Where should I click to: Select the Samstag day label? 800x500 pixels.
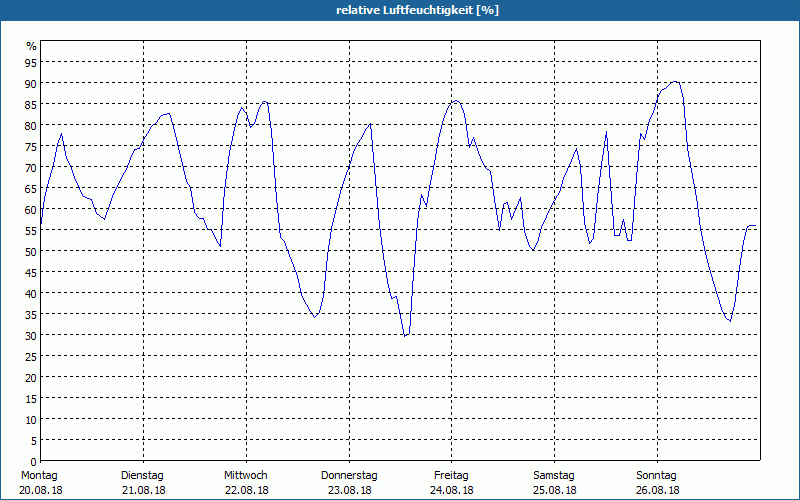pos(554,475)
